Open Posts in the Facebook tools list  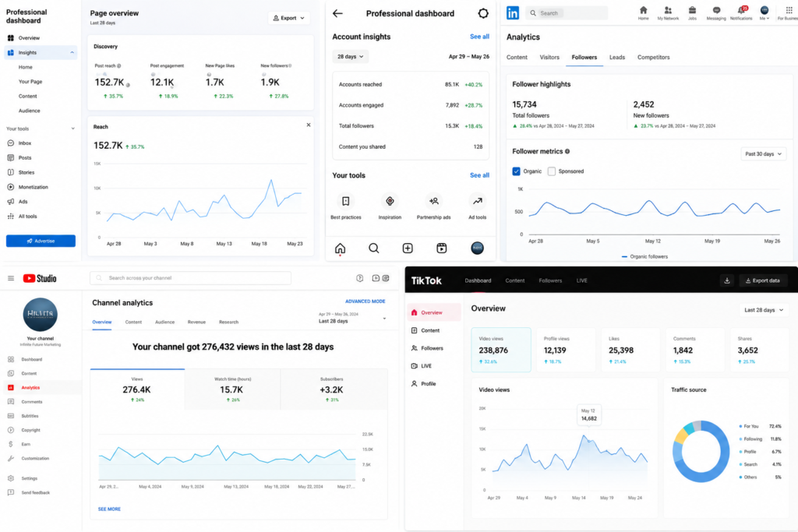pos(19,157)
